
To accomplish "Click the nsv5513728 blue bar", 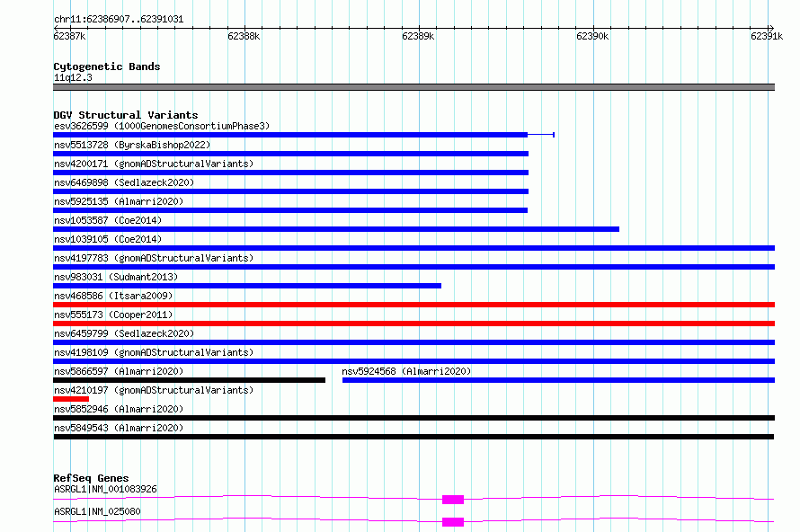I will [291, 154].
